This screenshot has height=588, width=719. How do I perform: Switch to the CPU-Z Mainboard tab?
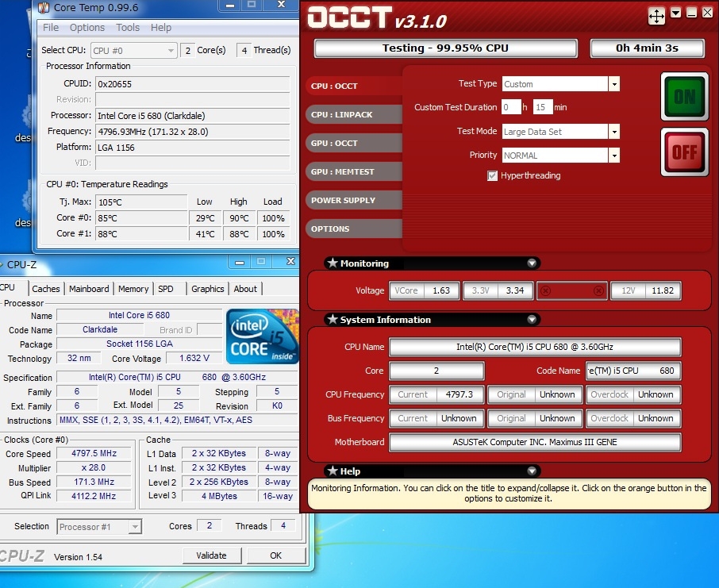pyautogui.click(x=89, y=289)
